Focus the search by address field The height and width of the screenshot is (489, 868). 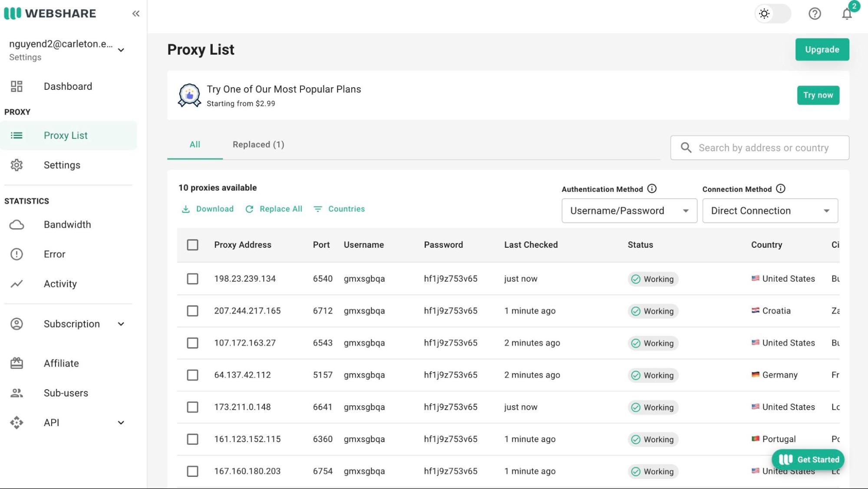(x=763, y=148)
